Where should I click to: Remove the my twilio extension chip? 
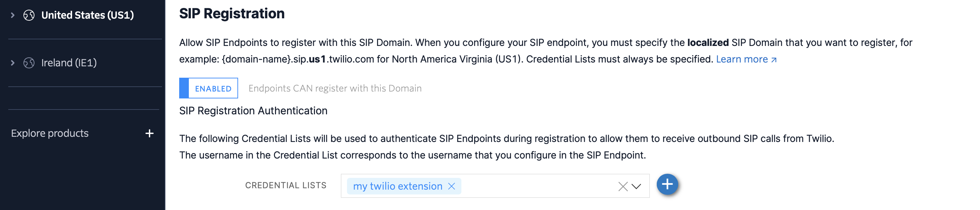click(452, 187)
